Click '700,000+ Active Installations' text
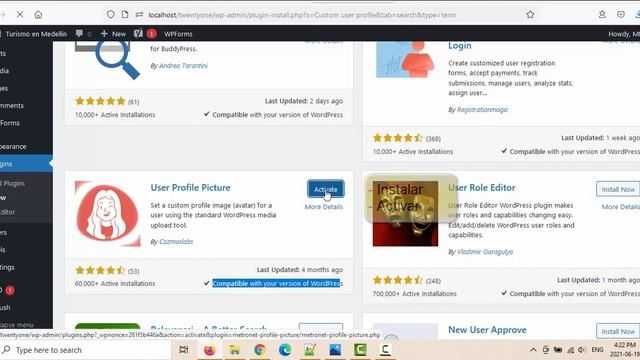Screen dimensions: 640x360 [415, 293]
